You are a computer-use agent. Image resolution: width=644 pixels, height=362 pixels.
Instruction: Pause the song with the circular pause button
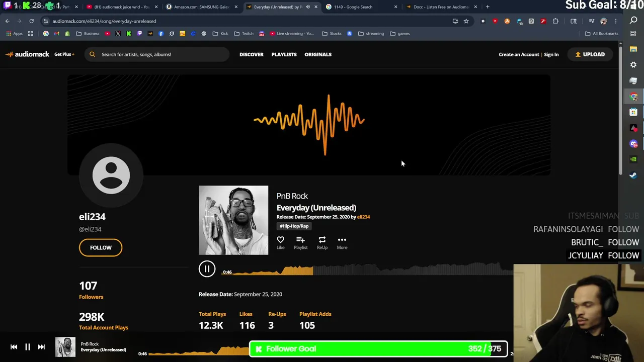(x=207, y=269)
